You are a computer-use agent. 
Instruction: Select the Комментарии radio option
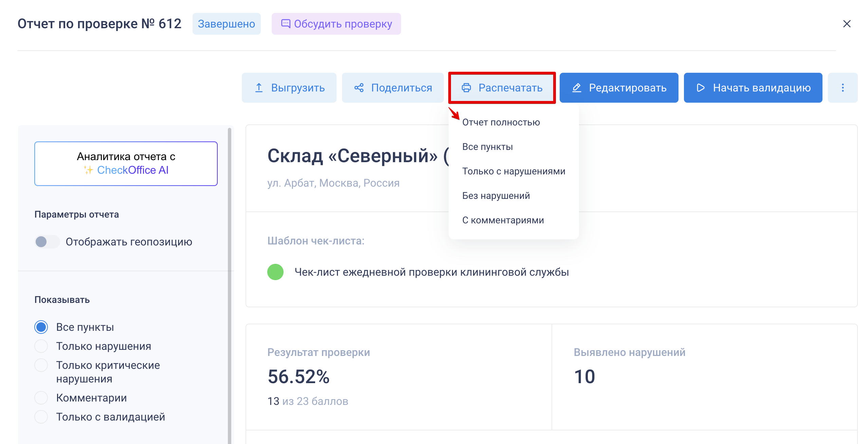coord(41,398)
